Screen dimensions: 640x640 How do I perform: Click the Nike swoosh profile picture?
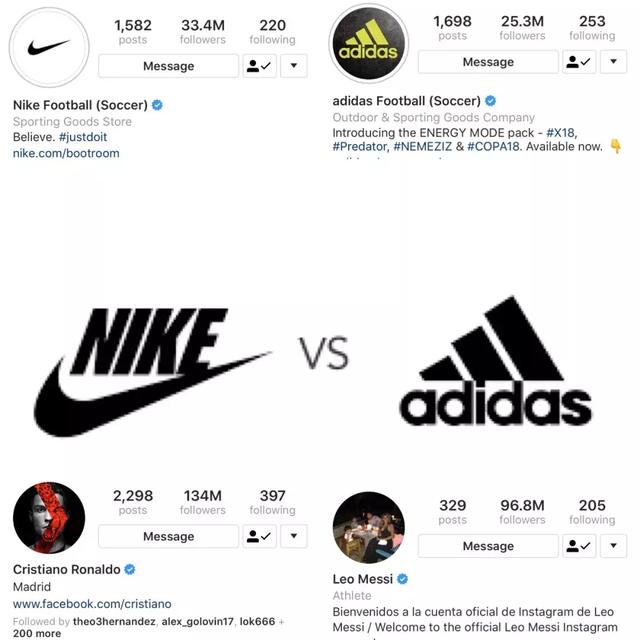click(x=49, y=47)
